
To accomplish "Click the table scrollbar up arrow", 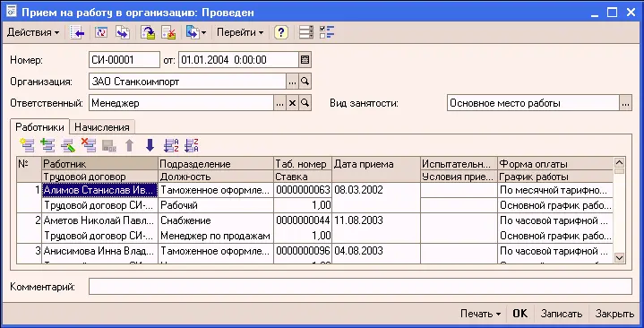I will [x=619, y=163].
